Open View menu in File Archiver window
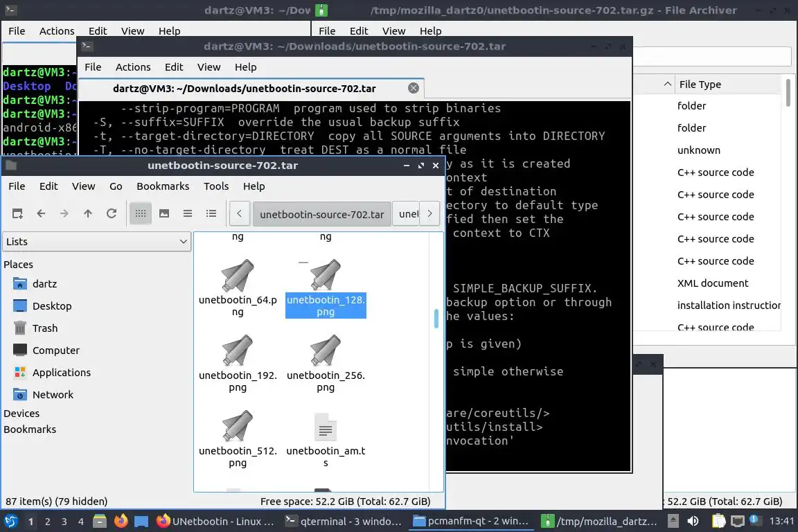The height and width of the screenshot is (532, 798). pyautogui.click(x=393, y=31)
